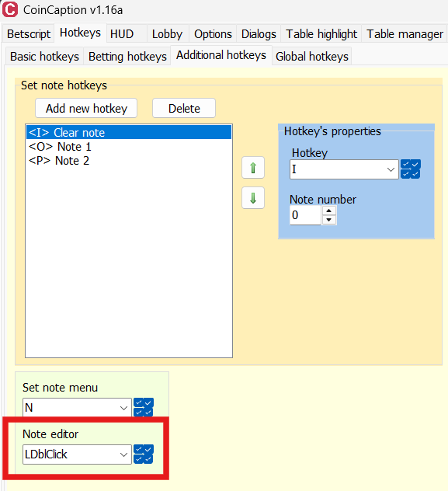448x491 pixels.
Task: Click the Add new hotkey button
Action: tap(86, 108)
